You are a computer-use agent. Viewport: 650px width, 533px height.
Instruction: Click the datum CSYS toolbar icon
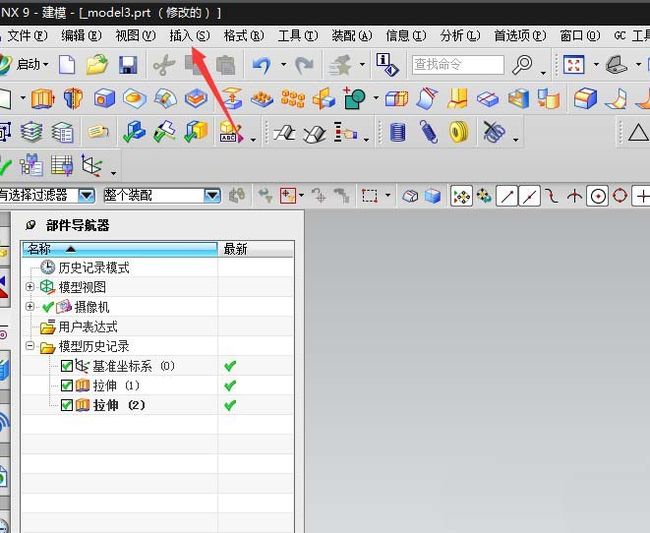(92, 166)
